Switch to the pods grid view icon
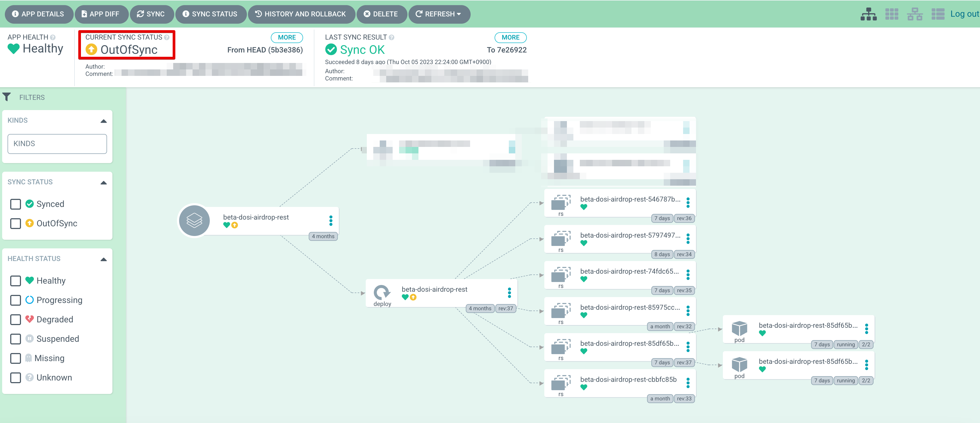Screen dimensions: 980x423 coord(892,14)
